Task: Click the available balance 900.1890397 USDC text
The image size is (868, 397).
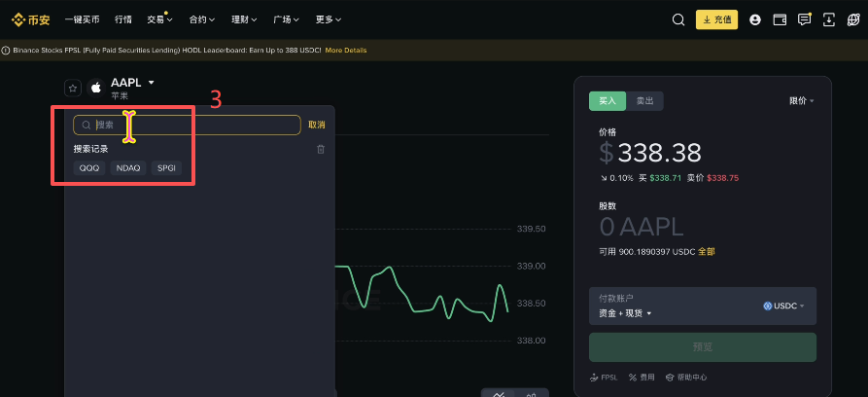Action: pyautogui.click(x=655, y=252)
